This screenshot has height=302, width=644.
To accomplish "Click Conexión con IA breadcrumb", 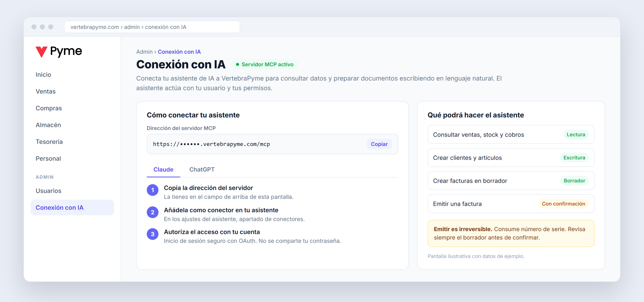I will pyautogui.click(x=179, y=52).
